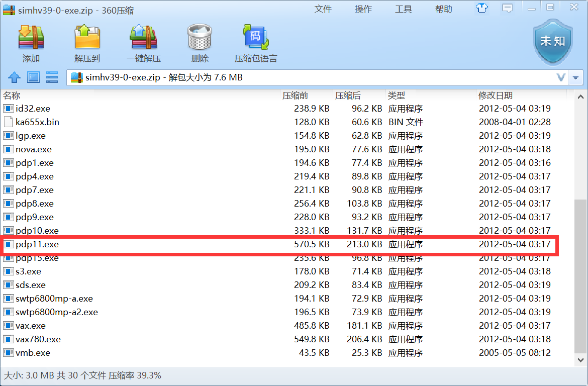This screenshot has width=588, height=386.
Task: Open the 文件 menu
Action: click(x=323, y=9)
